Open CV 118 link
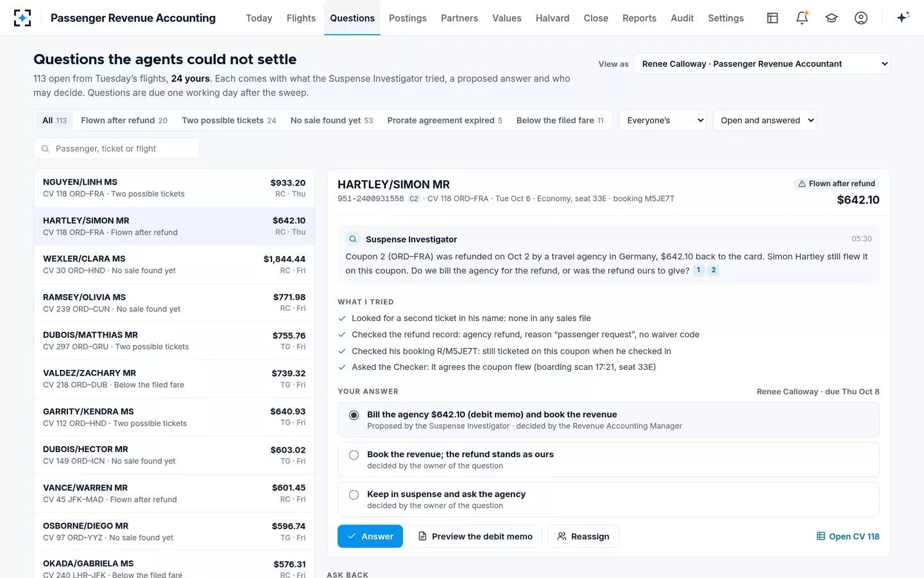Screen dimensions: 924x578 848,536
